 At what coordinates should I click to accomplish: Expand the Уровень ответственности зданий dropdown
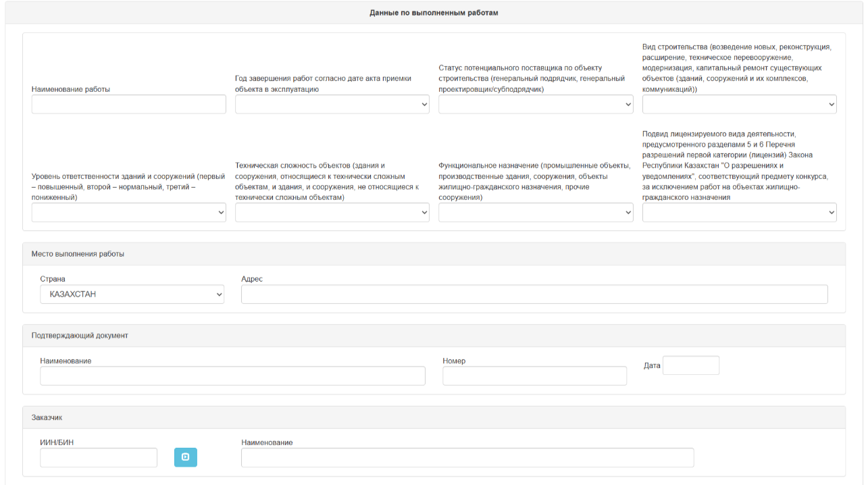128,212
